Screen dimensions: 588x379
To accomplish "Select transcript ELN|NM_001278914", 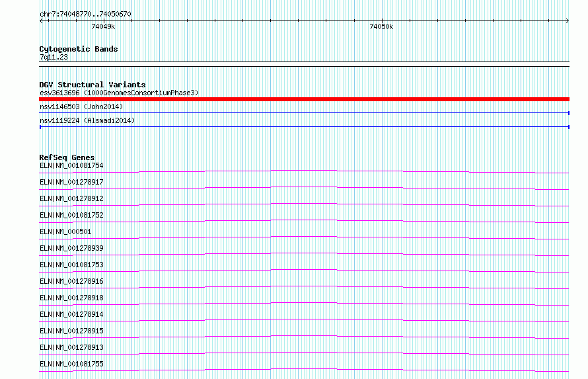I will coord(71,314).
